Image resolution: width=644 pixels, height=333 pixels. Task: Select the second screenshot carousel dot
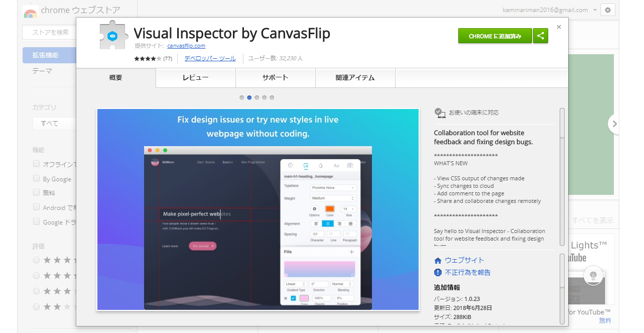click(249, 97)
